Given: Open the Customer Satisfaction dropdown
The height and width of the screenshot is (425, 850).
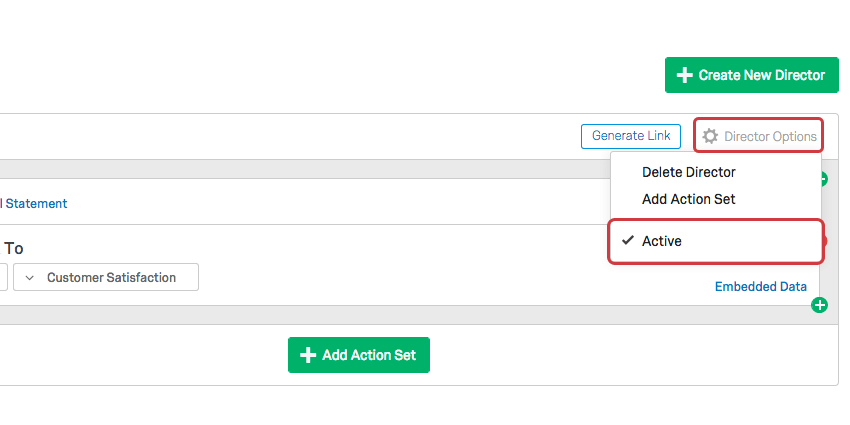Looking at the screenshot, I should (x=106, y=277).
